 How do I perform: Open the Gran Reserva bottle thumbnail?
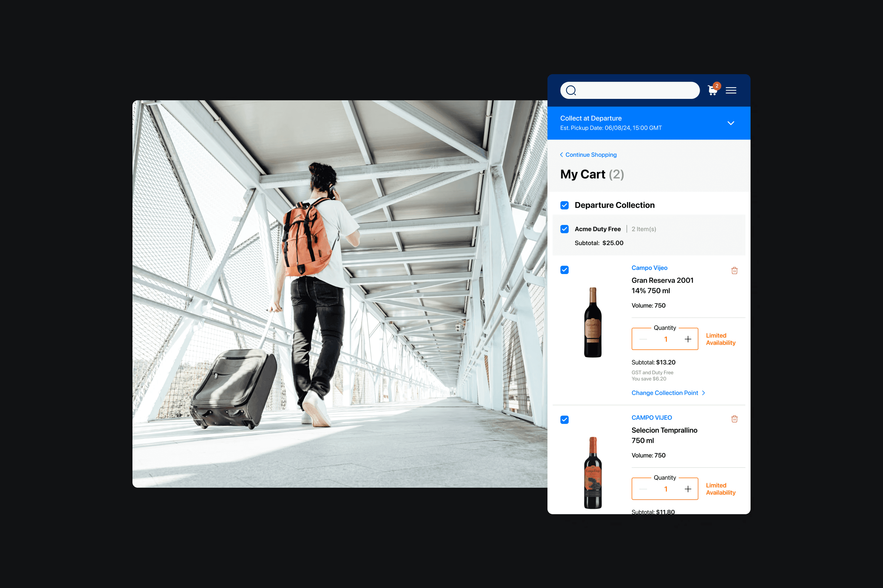592,322
